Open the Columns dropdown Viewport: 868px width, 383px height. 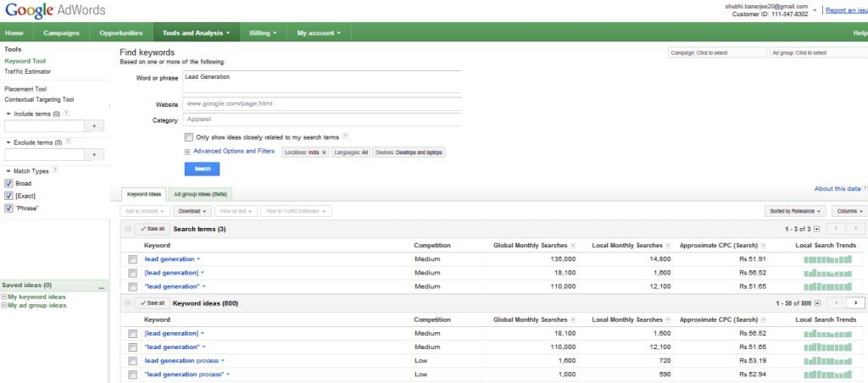pyautogui.click(x=849, y=211)
